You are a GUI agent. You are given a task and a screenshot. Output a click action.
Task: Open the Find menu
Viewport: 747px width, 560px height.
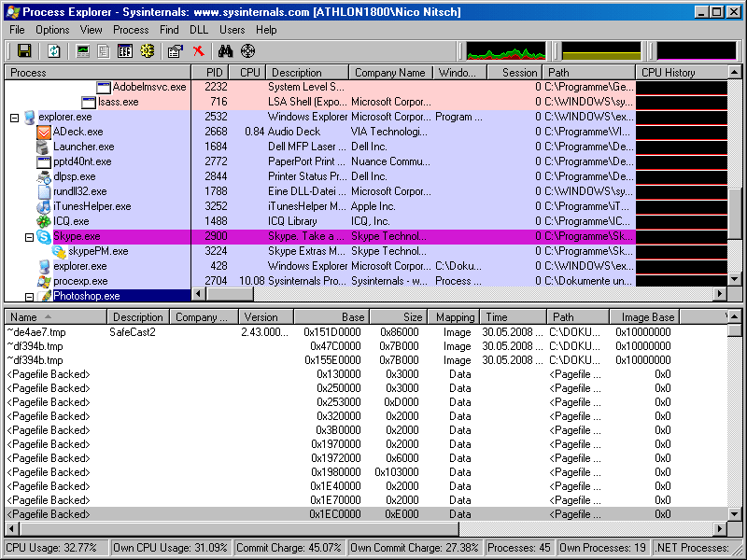click(x=169, y=30)
